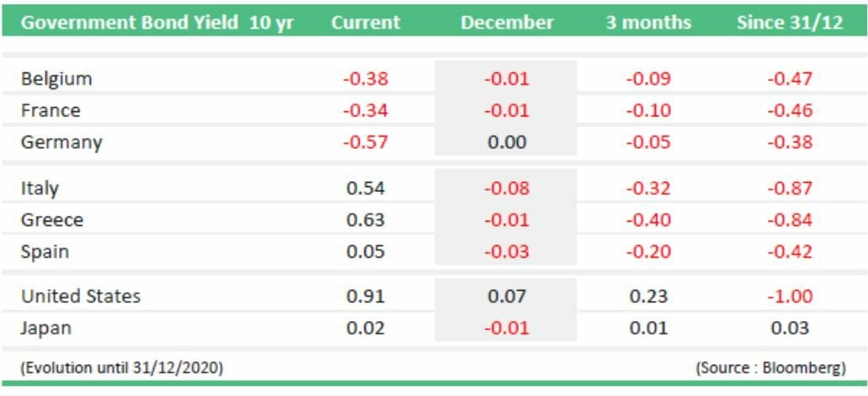Viewport: 868px width, 396px height.
Task: Click the Government Bond Yield 10 yr header
Action: (157, 23)
